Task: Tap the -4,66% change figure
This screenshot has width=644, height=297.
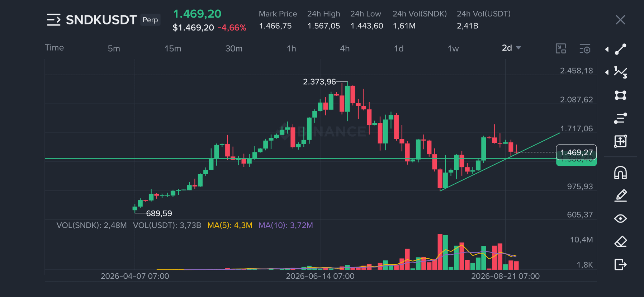Action: click(232, 28)
